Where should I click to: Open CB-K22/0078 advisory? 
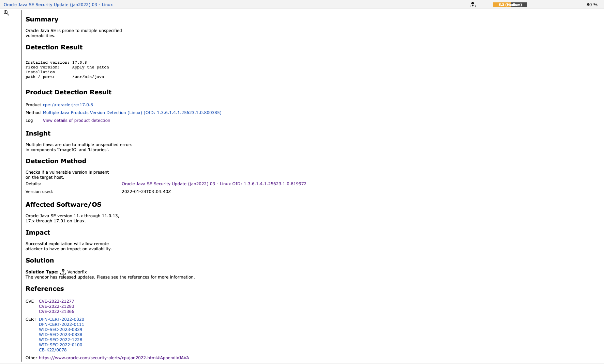(x=53, y=350)
